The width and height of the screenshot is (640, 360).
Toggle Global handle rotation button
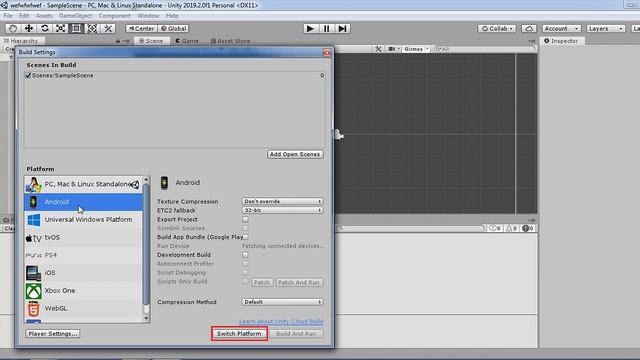pos(173,29)
